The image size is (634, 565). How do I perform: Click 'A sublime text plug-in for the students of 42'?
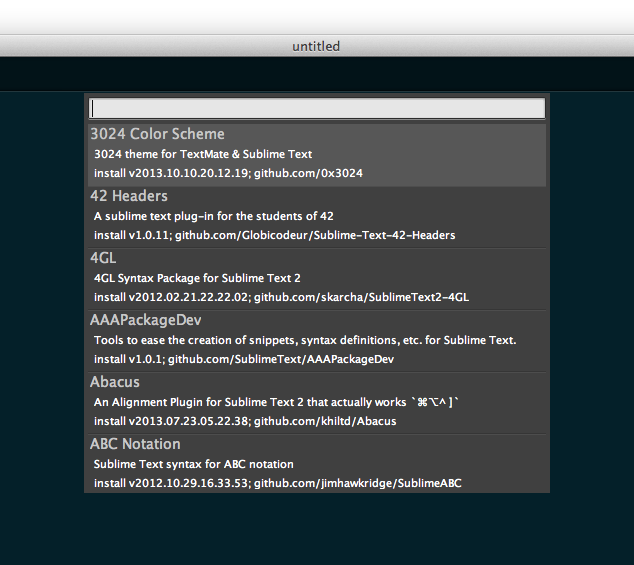coord(213,216)
